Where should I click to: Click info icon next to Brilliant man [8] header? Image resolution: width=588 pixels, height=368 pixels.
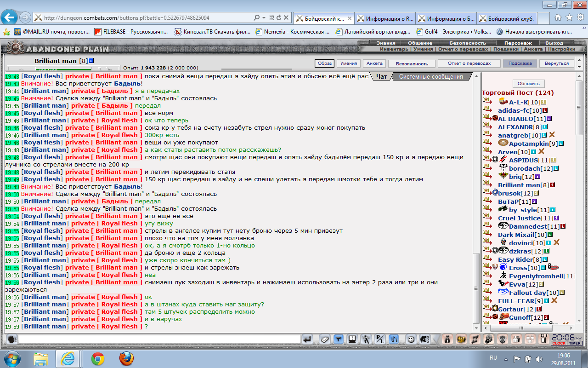coord(91,61)
